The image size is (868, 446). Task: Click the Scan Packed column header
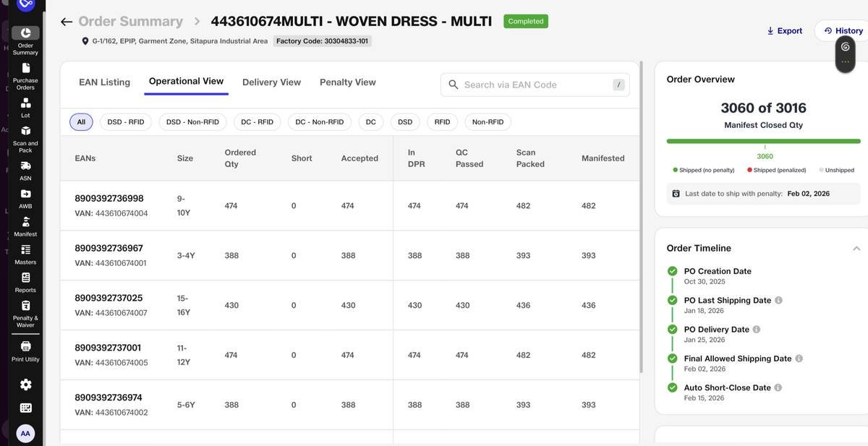pyautogui.click(x=530, y=158)
